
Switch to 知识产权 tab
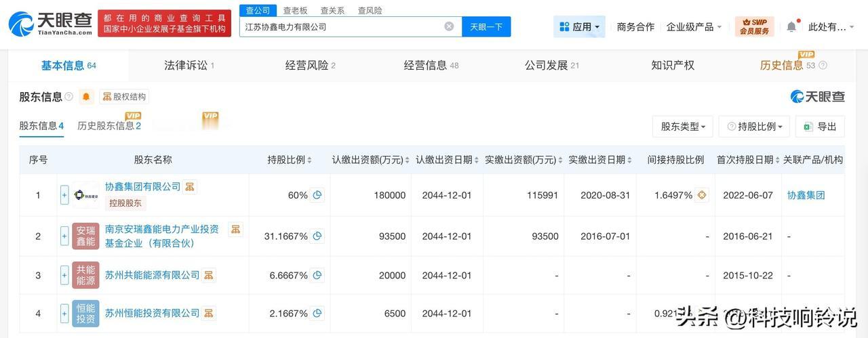coord(673,65)
